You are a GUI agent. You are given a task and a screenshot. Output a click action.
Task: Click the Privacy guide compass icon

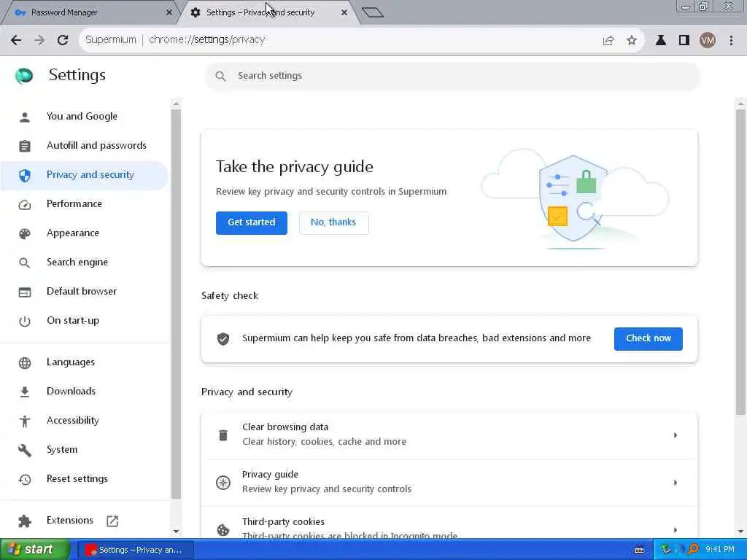pyautogui.click(x=223, y=483)
